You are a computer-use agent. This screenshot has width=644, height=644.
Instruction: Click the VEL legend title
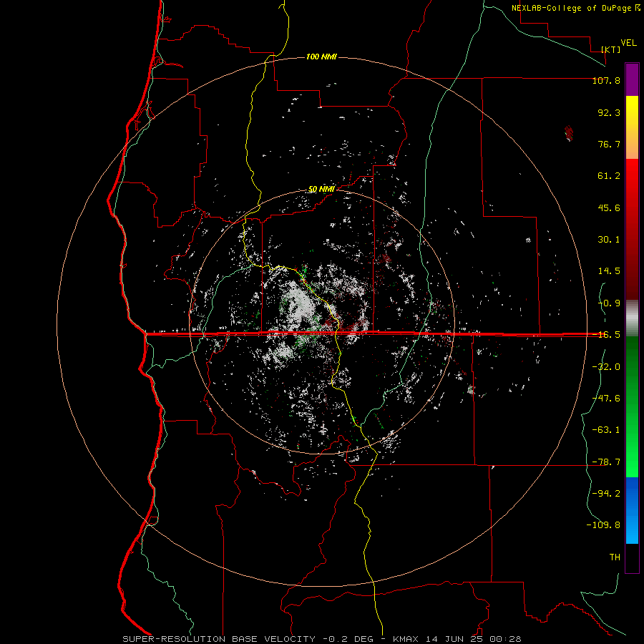(628, 43)
